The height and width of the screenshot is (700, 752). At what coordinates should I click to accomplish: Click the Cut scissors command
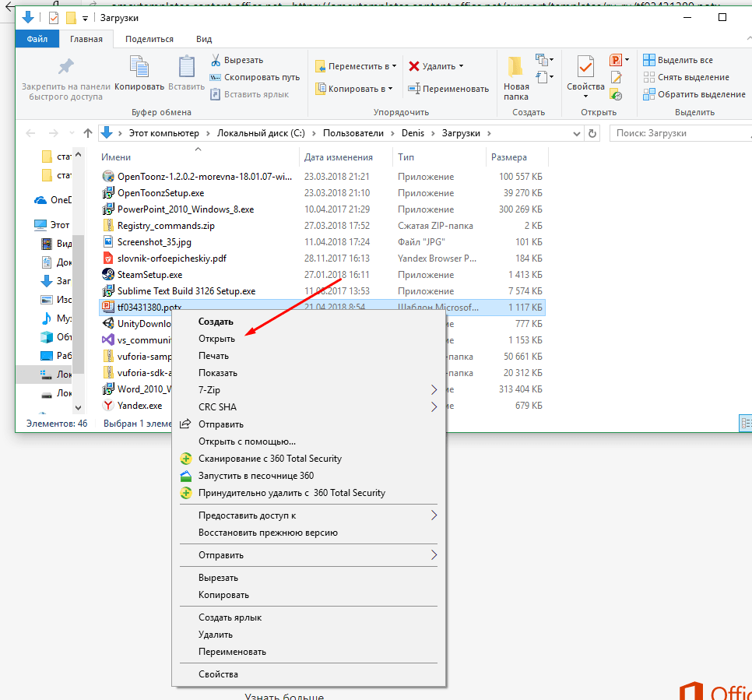pyautogui.click(x=237, y=60)
